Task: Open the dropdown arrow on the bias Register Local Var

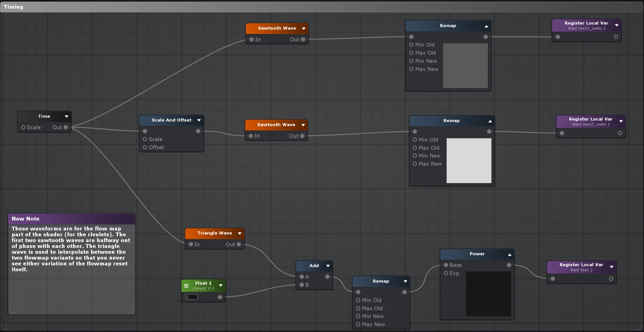Action: point(612,267)
